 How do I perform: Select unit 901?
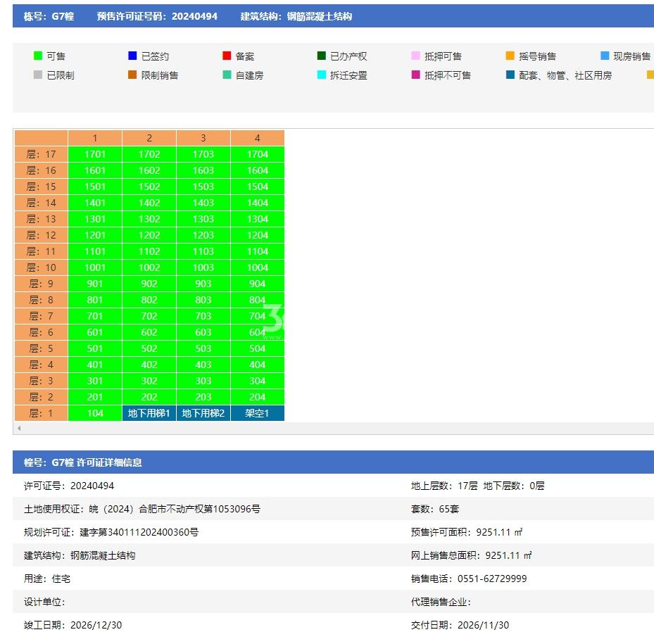pos(95,284)
